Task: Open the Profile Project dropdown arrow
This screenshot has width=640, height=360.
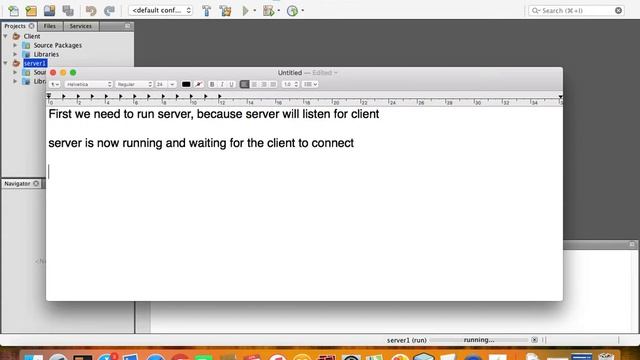Action: tap(302, 11)
